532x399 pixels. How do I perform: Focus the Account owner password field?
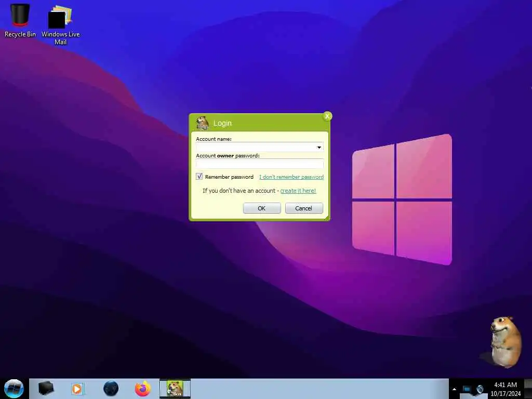260,164
